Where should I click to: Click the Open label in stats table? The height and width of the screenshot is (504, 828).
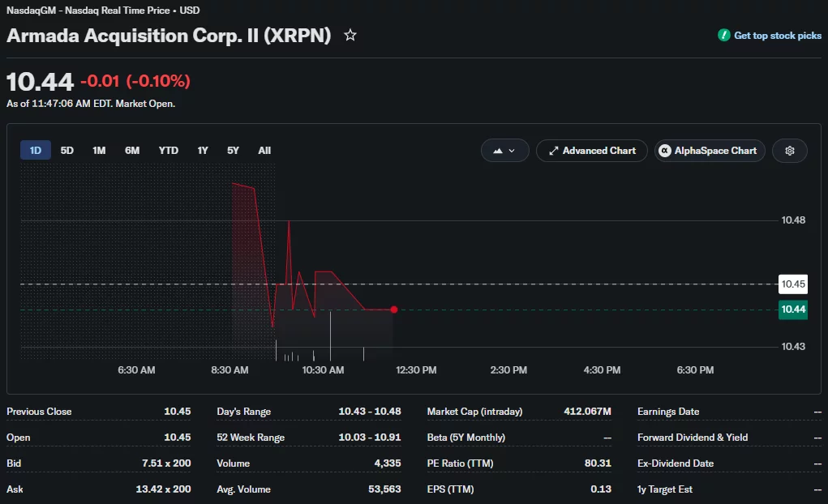18,438
